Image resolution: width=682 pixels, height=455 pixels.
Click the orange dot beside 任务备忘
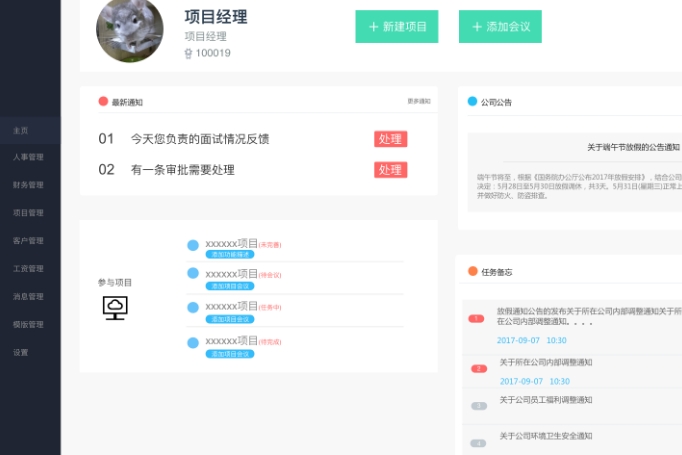point(472,271)
